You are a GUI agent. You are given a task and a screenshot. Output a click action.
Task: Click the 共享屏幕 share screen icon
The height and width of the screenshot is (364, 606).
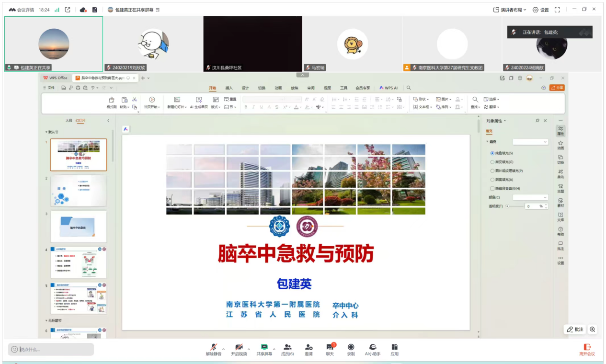pos(264,347)
